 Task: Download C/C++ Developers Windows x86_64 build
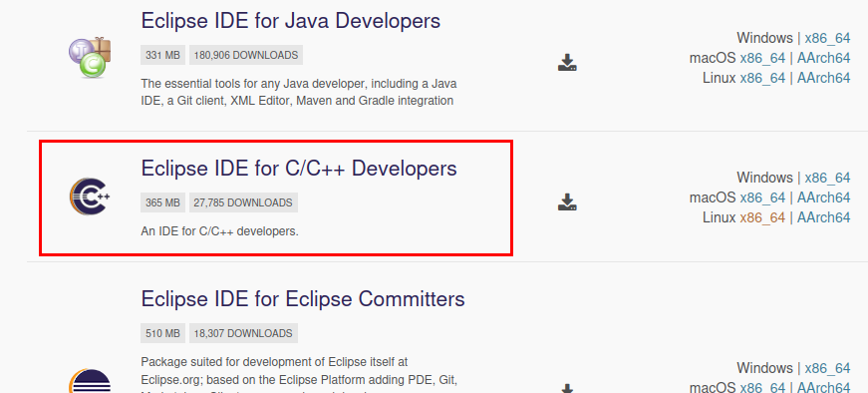click(827, 178)
